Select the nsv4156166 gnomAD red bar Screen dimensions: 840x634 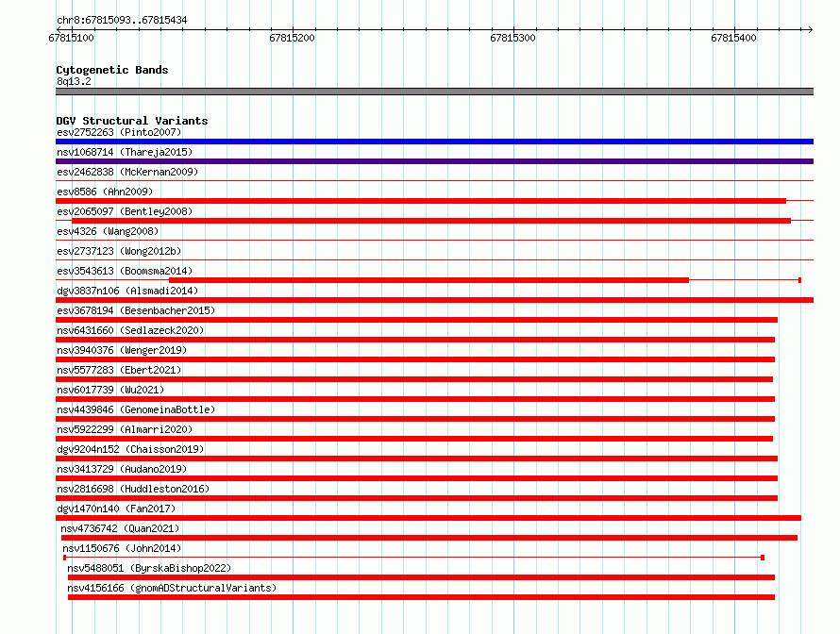point(422,597)
